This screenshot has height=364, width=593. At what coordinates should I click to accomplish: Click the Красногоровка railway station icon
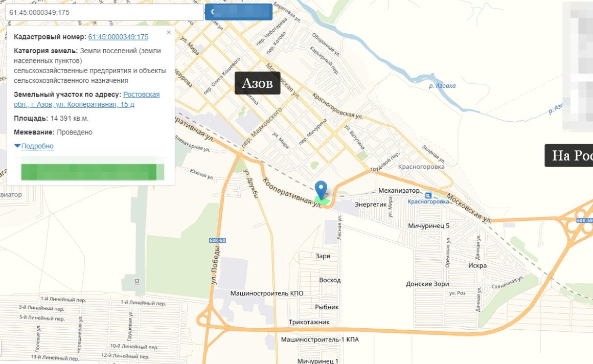pos(428,196)
